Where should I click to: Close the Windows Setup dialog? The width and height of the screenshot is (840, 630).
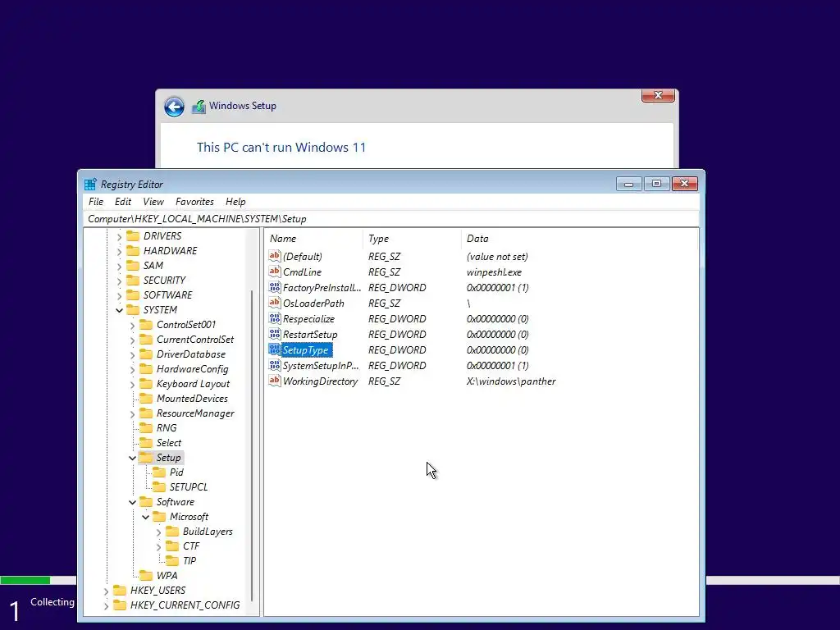tap(658, 95)
